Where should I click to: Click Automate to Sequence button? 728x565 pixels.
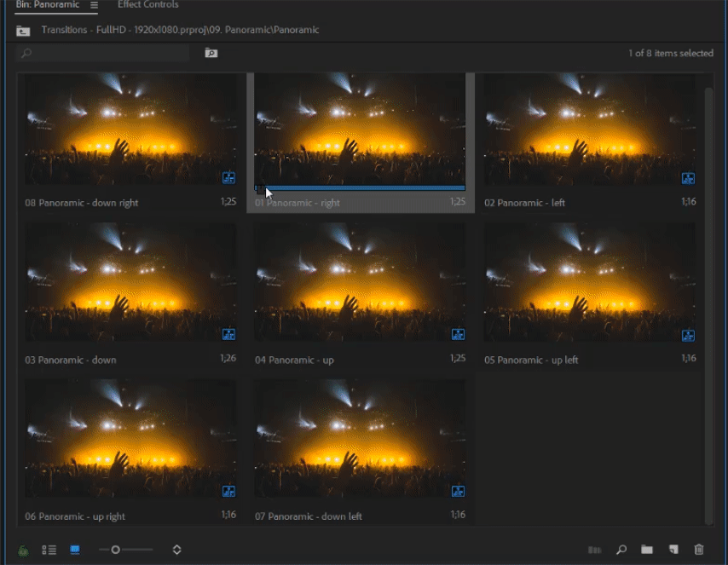pyautogui.click(x=595, y=551)
